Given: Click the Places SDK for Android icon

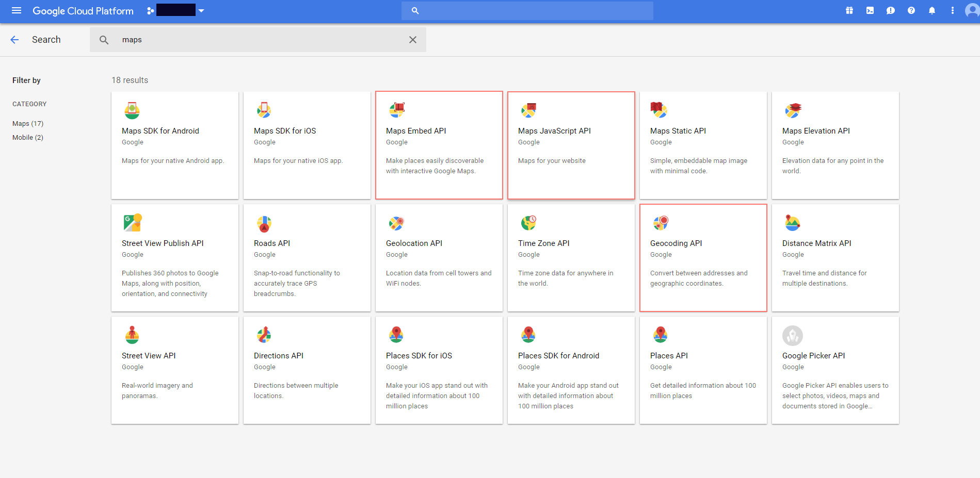Looking at the screenshot, I should coord(528,335).
